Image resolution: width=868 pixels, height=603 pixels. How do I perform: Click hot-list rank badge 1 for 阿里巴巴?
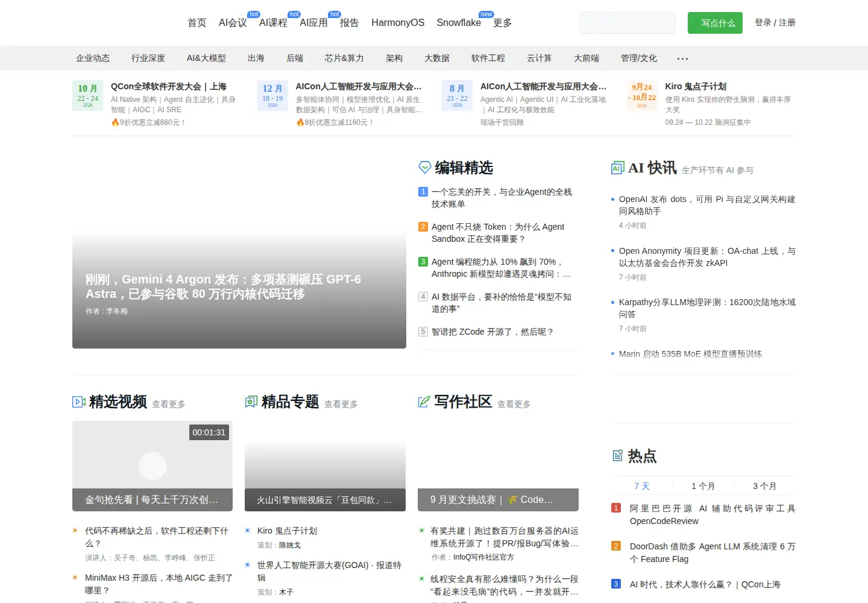click(x=616, y=508)
